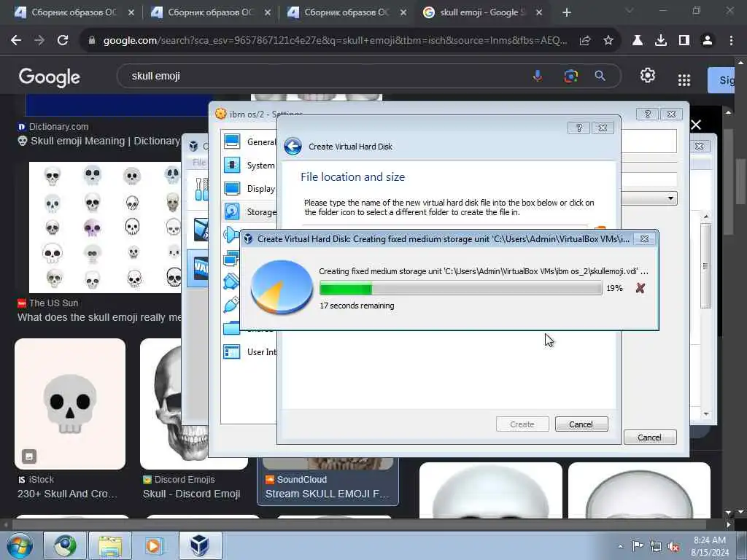Open Chrome Labs flask icon
Screen dimensions: 747x560
(x=638, y=41)
